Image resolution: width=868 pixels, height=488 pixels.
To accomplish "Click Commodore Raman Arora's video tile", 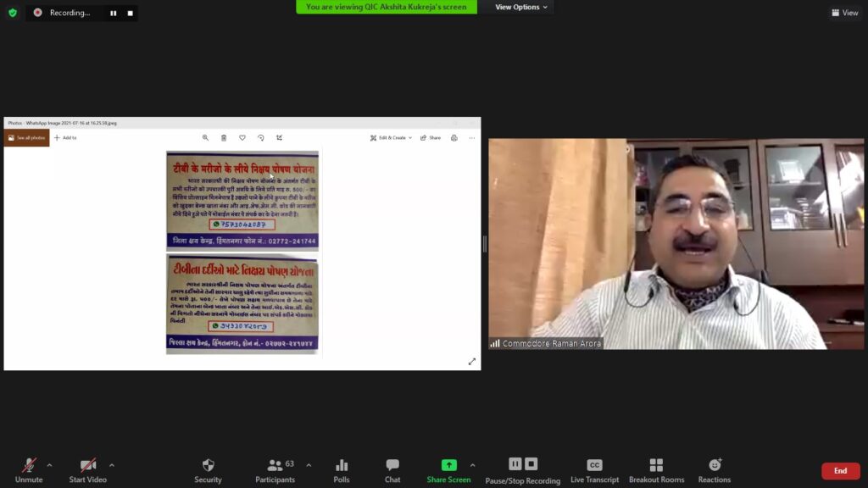I will tap(676, 244).
